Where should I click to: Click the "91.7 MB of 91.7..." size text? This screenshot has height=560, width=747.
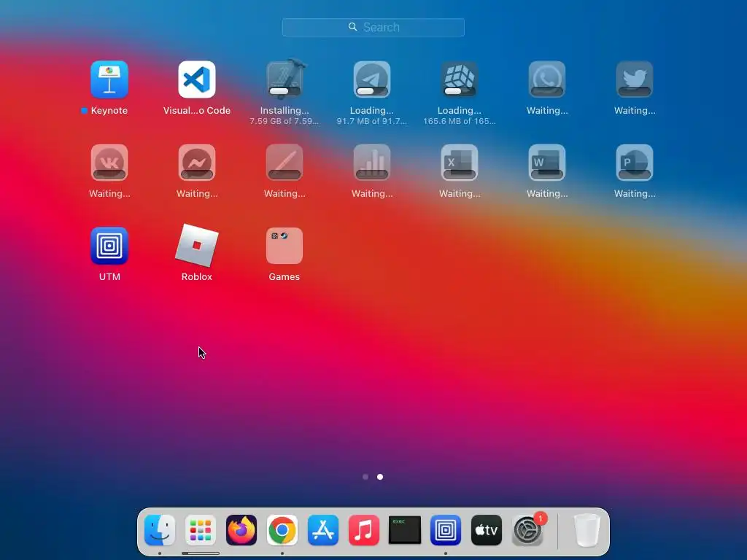coord(372,122)
